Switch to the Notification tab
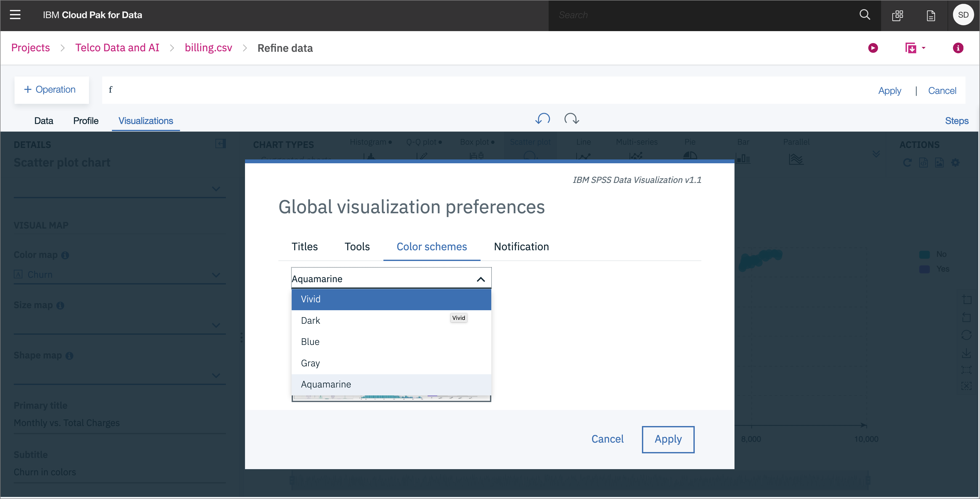Viewport: 980px width, 499px height. (521, 247)
